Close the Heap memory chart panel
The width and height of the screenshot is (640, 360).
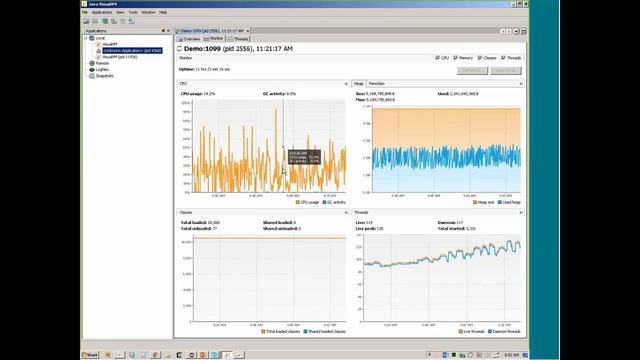point(521,84)
